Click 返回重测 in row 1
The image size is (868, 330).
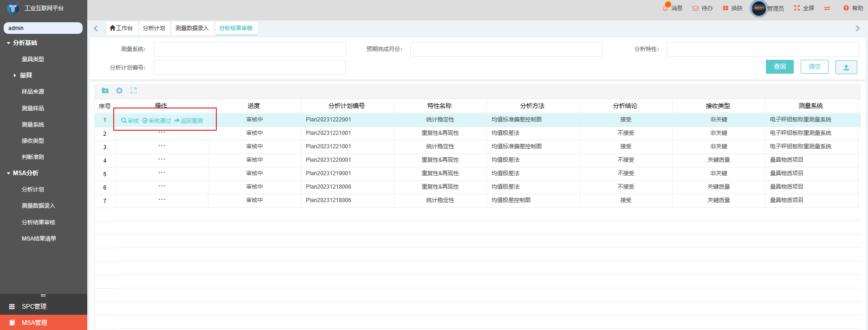(188, 121)
